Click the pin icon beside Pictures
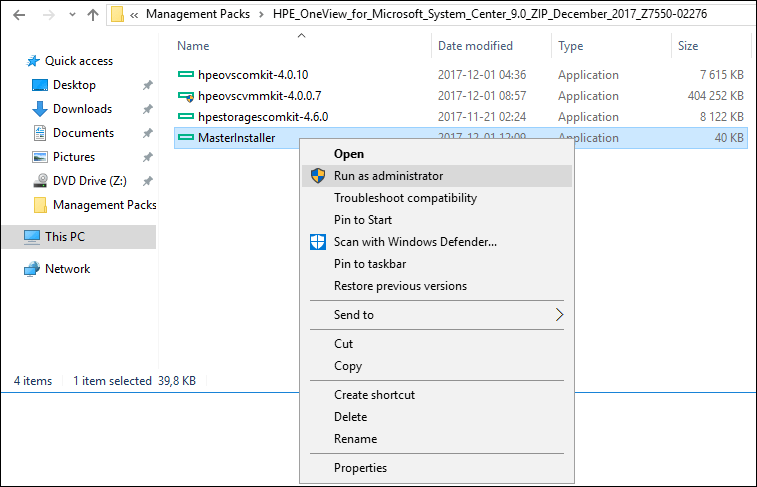The width and height of the screenshot is (757, 487). pyautogui.click(x=148, y=157)
